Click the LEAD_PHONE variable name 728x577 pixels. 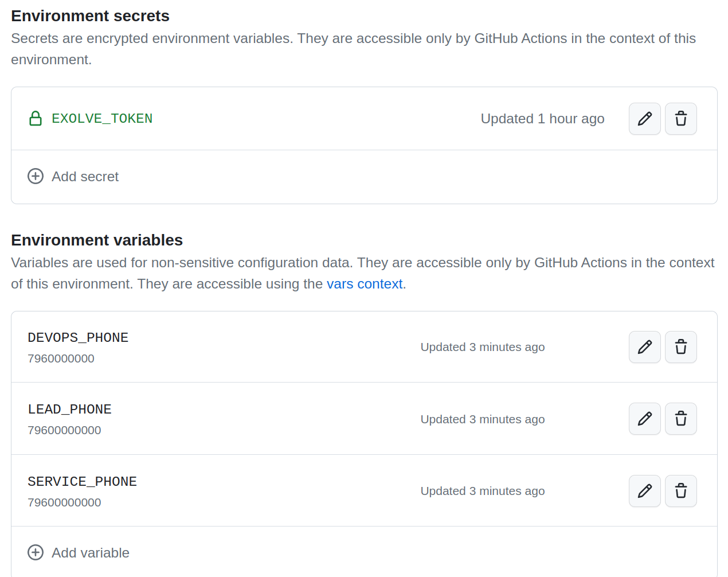69,410
